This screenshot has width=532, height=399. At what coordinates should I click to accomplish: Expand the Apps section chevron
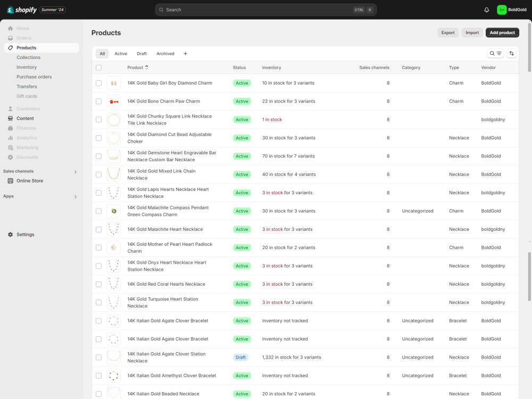[76, 197]
